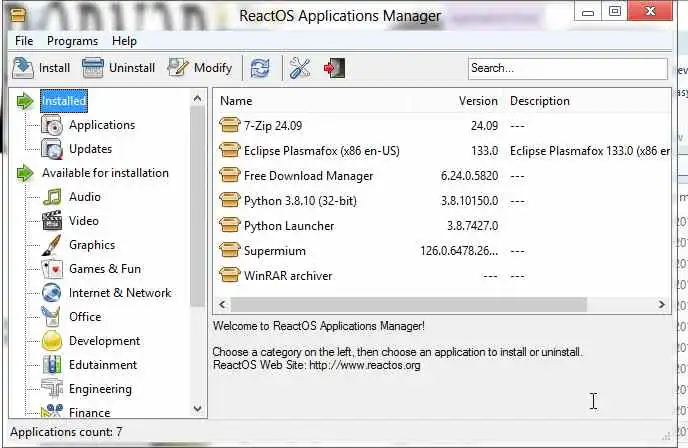688x448 pixels.
Task: Open settings wrench and screwdriver icon
Action: coord(300,68)
